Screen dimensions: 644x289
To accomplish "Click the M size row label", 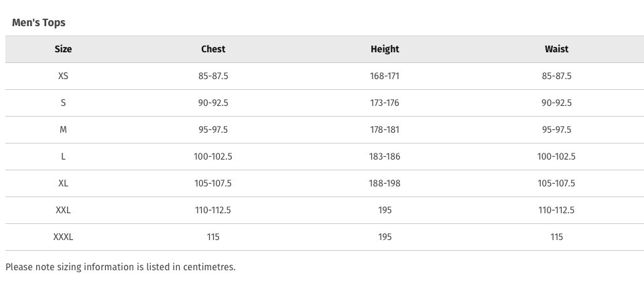I will click(63, 129).
